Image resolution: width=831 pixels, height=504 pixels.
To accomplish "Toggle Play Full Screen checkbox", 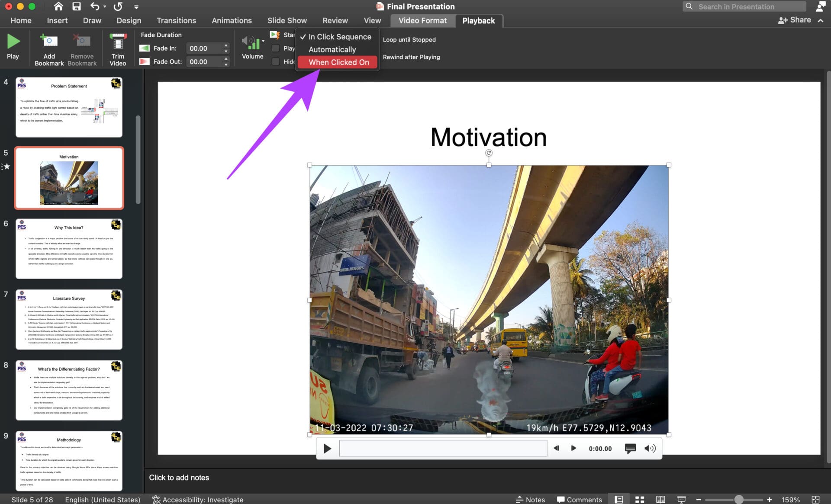I will [275, 48].
